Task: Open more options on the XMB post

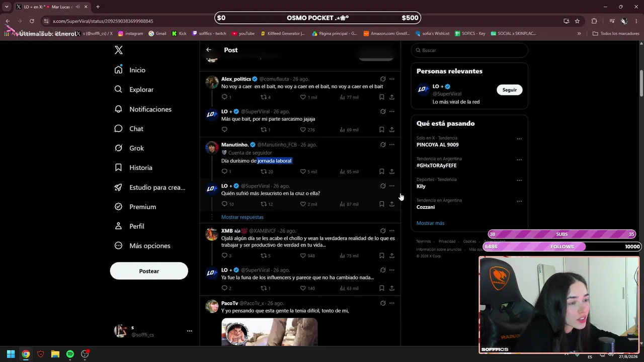Action: tap(392, 231)
